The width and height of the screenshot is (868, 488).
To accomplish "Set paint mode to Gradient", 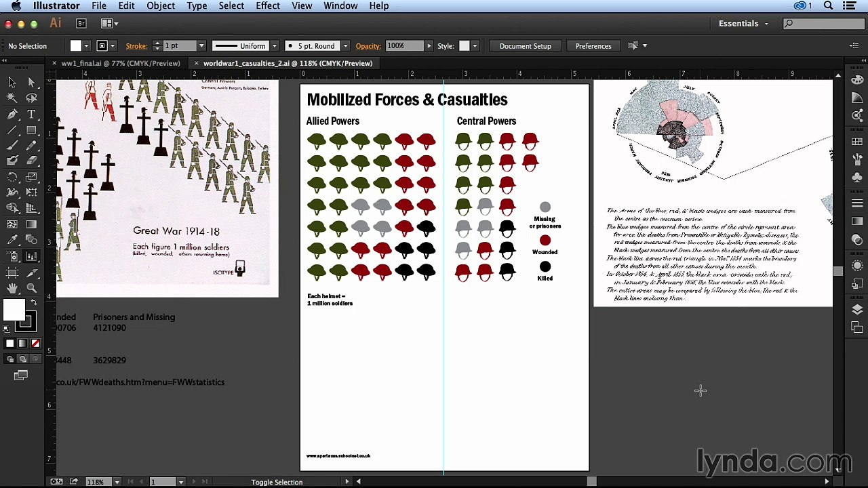I will pos(23,344).
